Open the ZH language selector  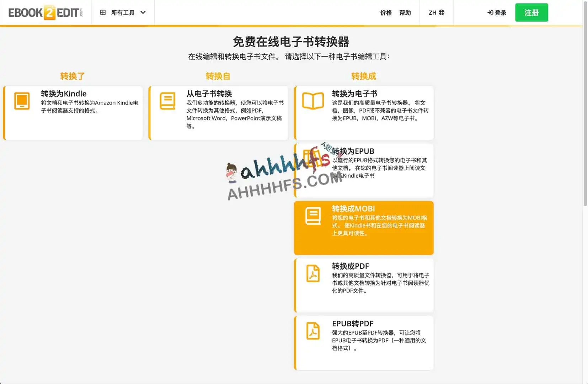[436, 12]
